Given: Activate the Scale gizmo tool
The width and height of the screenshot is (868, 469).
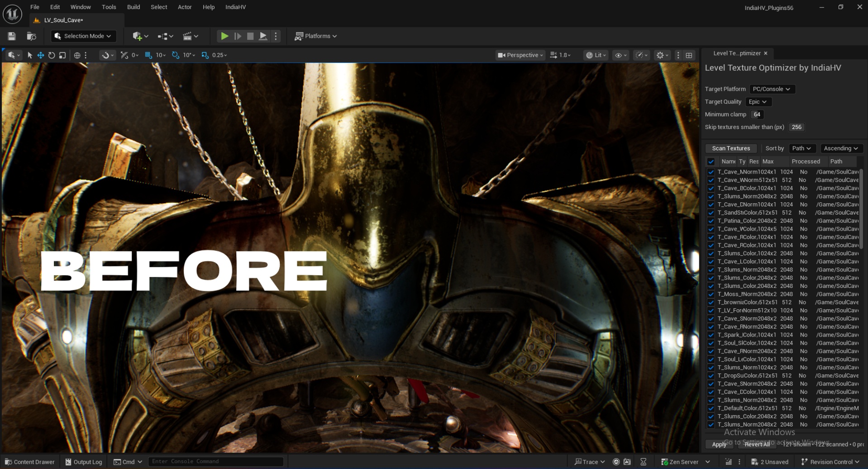Looking at the screenshot, I should click(62, 55).
